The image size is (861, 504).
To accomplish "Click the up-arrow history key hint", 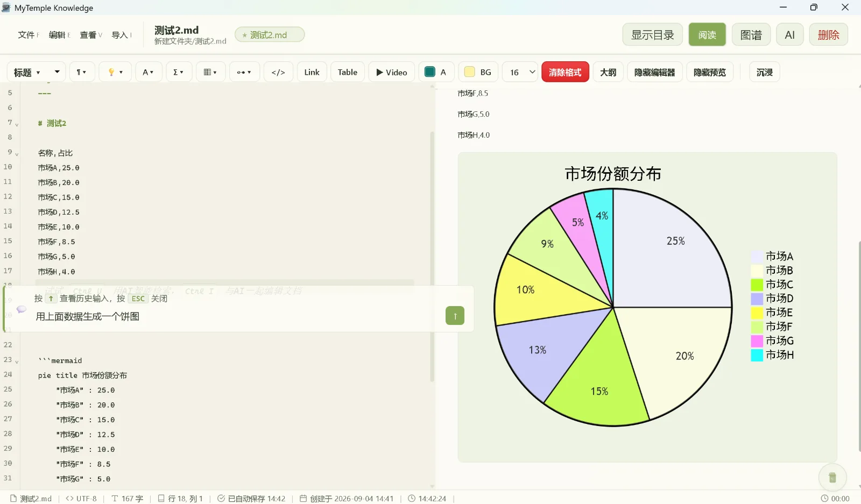I will (x=51, y=299).
